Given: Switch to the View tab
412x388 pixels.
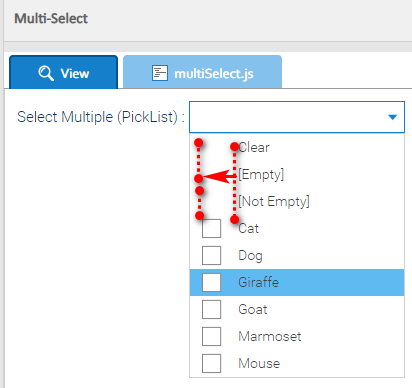Looking at the screenshot, I should (x=63, y=72).
